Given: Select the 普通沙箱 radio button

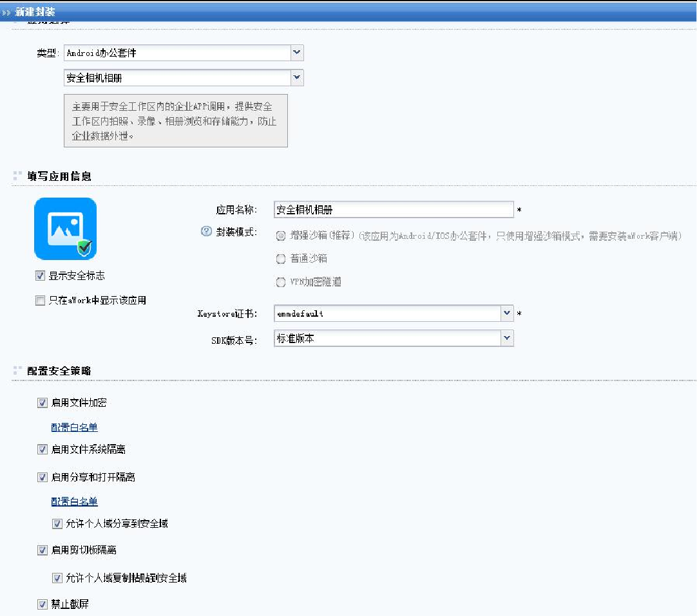Looking at the screenshot, I should 280,259.
